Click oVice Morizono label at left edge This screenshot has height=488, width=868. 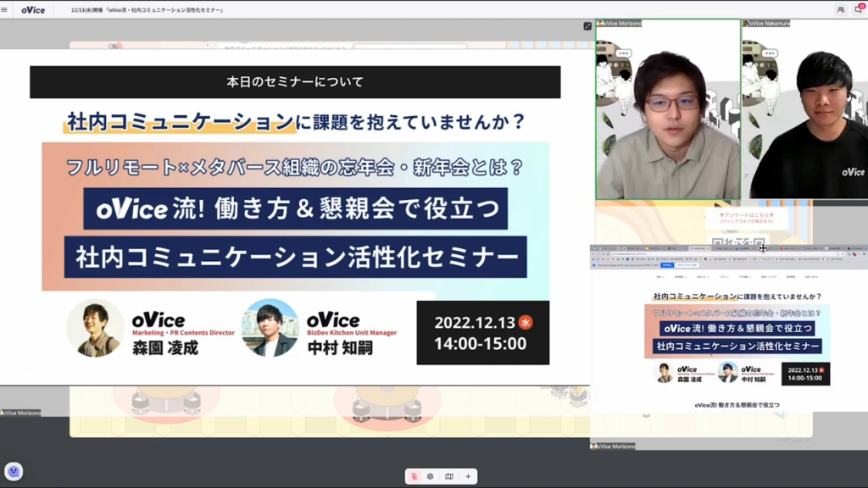pyautogui.click(x=20, y=413)
